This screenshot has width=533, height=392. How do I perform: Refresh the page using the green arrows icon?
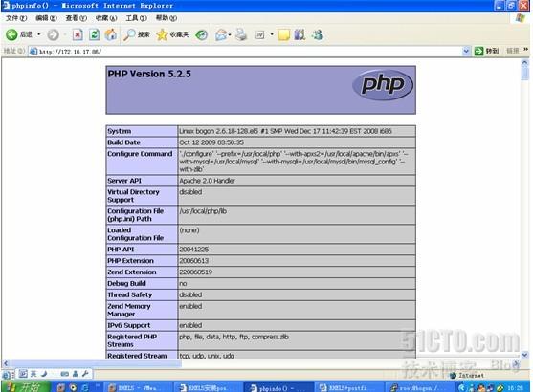pos(94,34)
